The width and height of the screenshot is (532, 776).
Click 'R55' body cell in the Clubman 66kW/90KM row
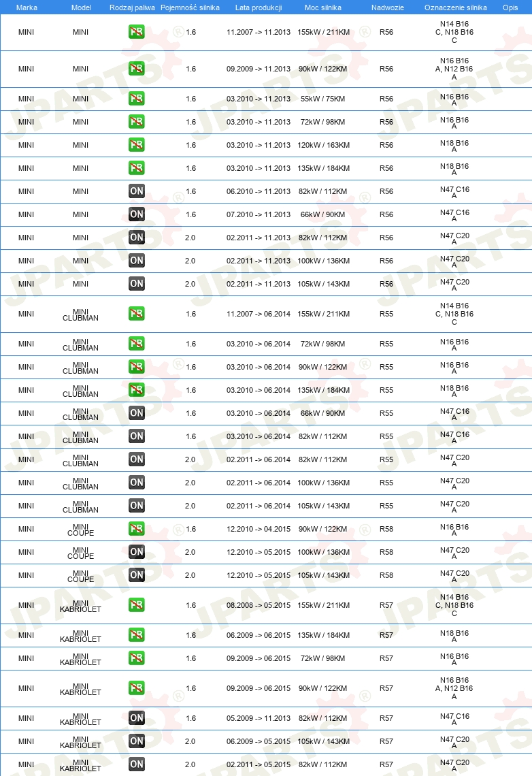386,413
